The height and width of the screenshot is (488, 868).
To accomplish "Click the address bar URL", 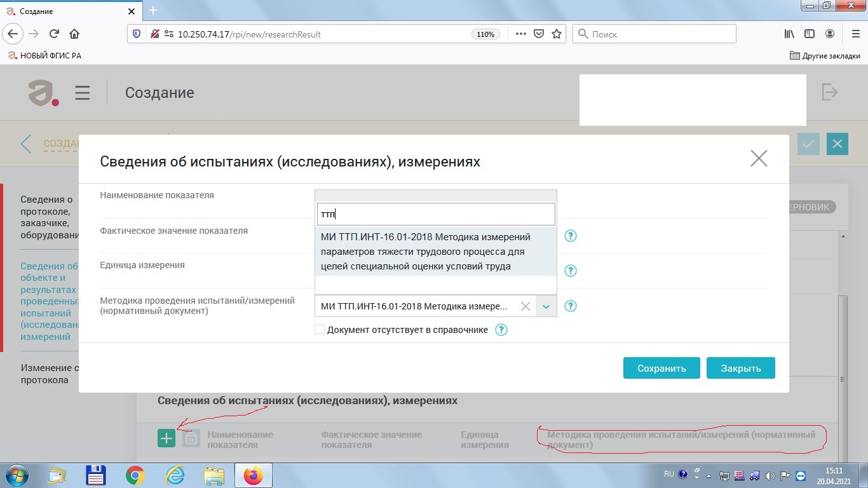I will 249,34.
